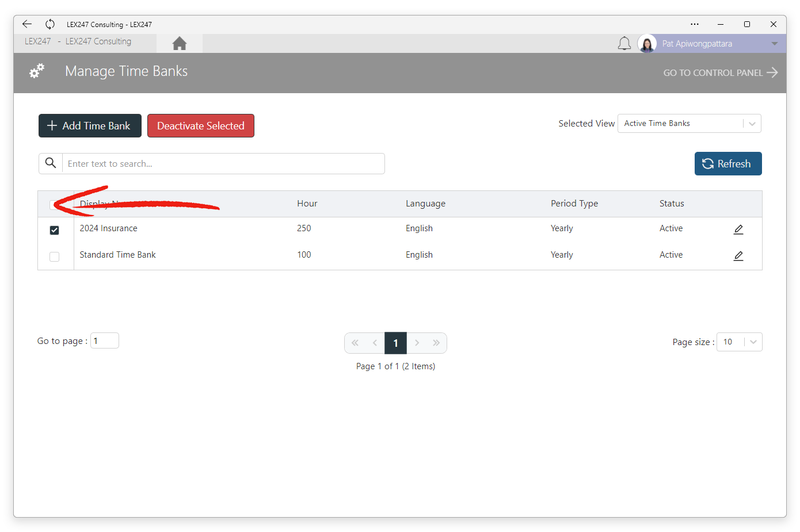Viewport: 800px width, 532px height.
Task: Uncheck the 2024 Insurance checkbox
Action: 55,230
